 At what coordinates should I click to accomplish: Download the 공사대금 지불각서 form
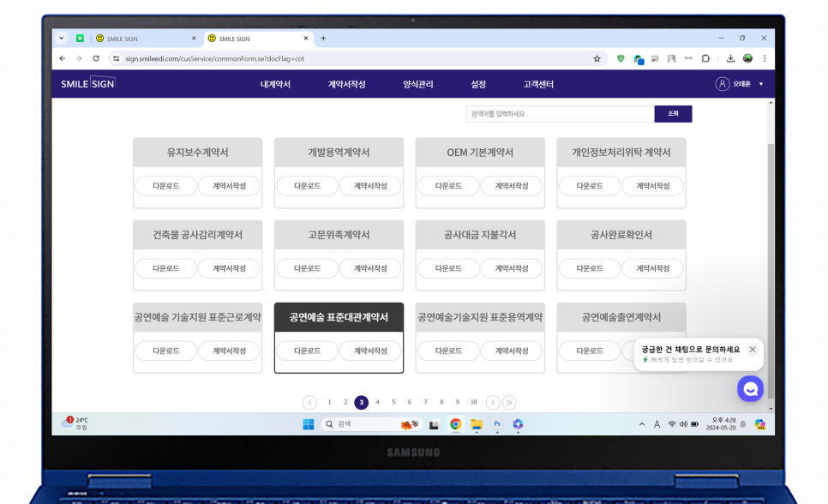(x=448, y=268)
